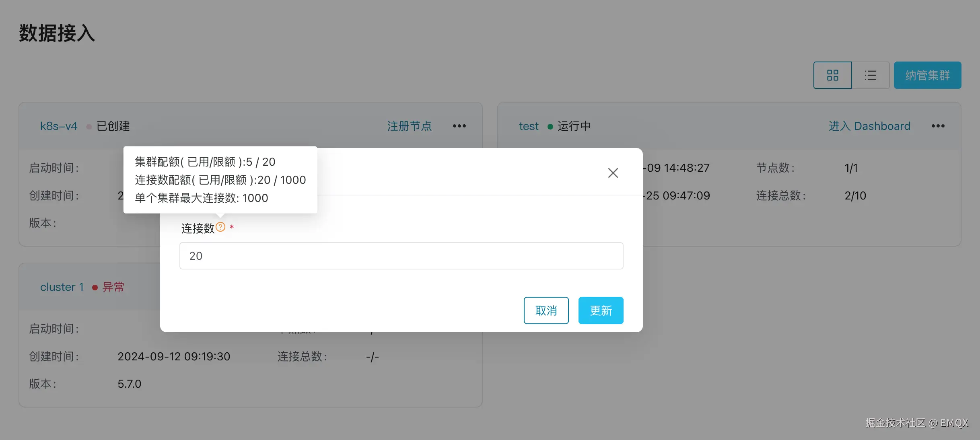
Task: Open the test cluster details
Action: pyautogui.click(x=528, y=126)
